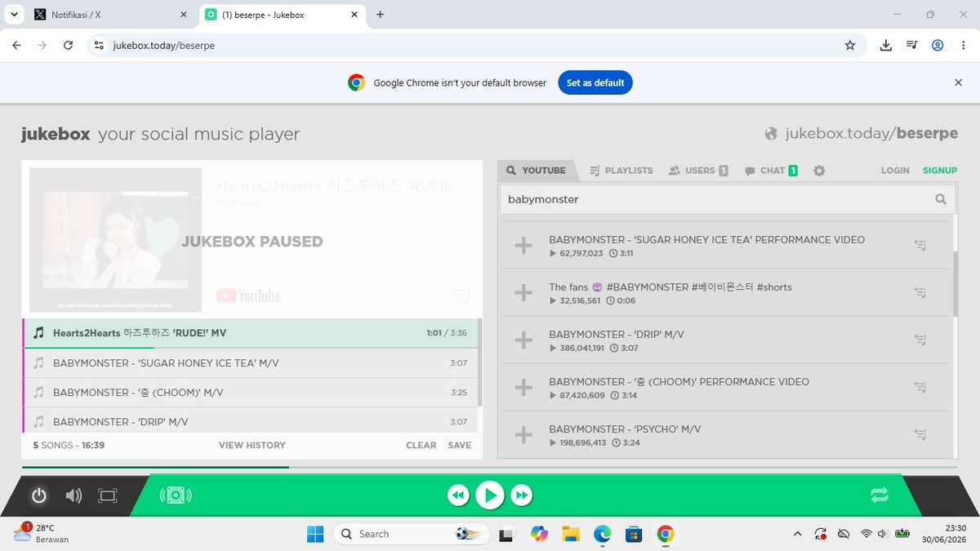
Task: Open Chrome profile icon
Action: tap(938, 46)
